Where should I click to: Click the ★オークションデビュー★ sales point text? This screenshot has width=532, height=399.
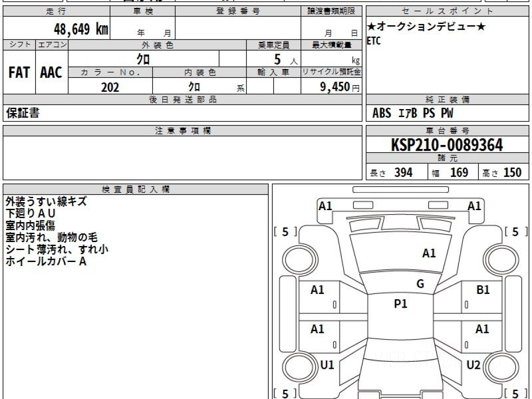click(x=426, y=27)
